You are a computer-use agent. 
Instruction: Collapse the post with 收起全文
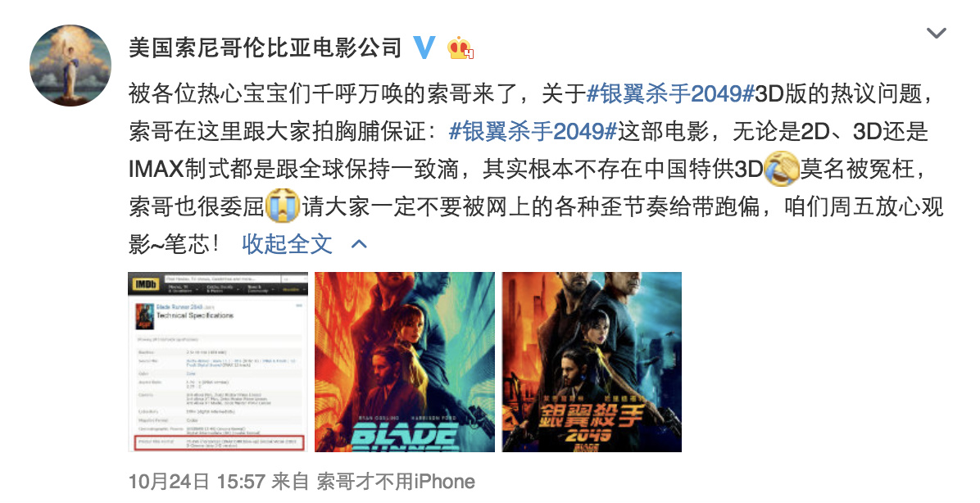(287, 244)
